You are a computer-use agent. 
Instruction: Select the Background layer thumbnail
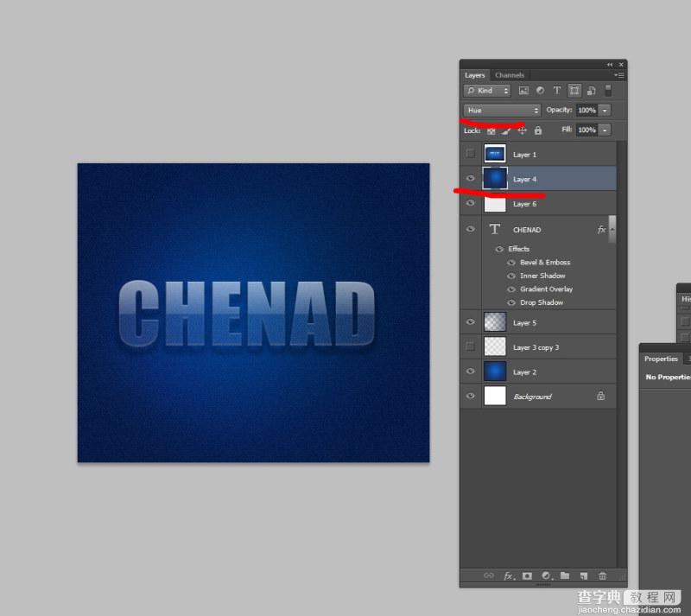pos(495,396)
